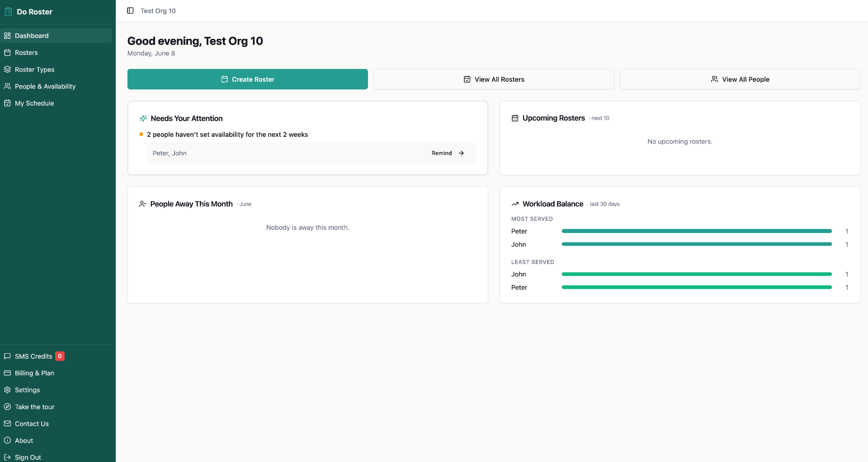Click the Dashboard grid icon
This screenshot has height=462, width=868.
click(x=7, y=36)
